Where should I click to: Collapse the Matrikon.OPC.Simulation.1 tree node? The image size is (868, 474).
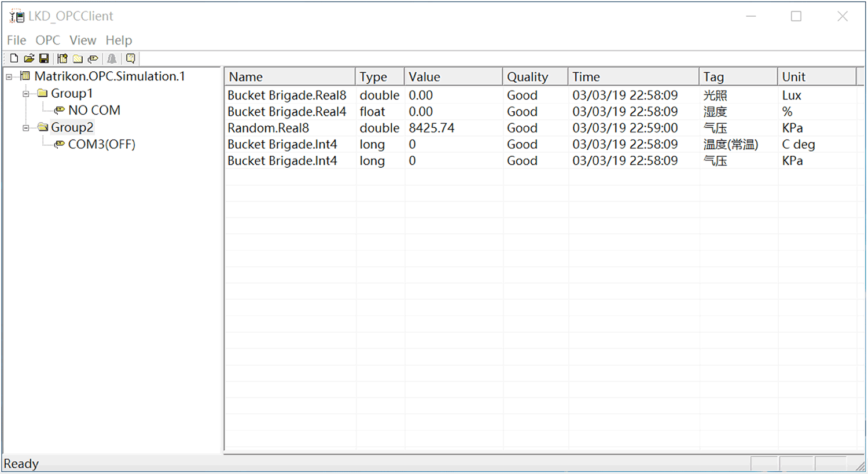pos(9,76)
